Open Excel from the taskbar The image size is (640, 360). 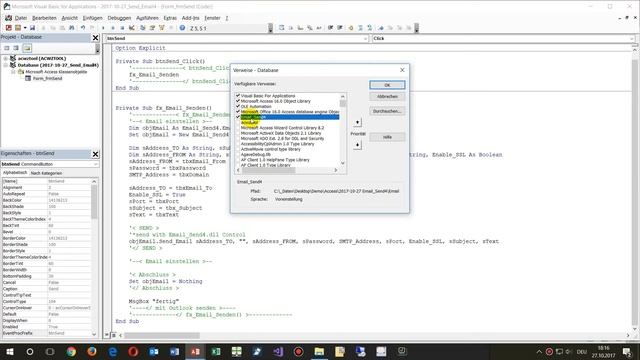pos(216,351)
